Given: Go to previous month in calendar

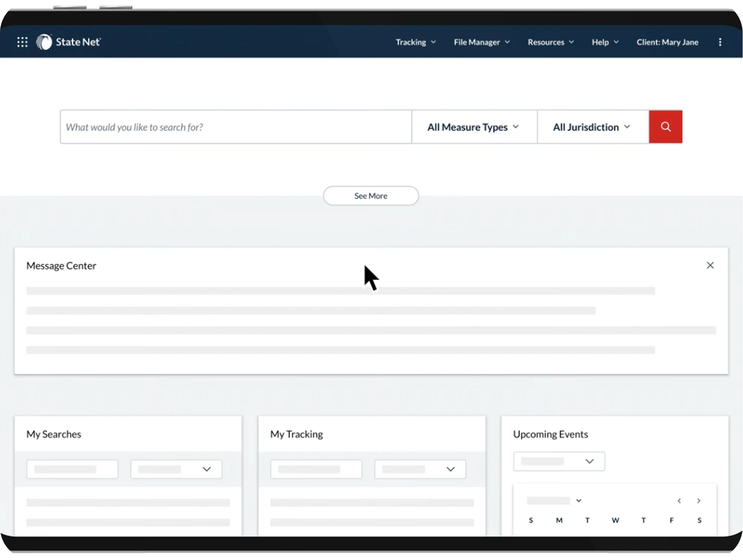Looking at the screenshot, I should 679,501.
